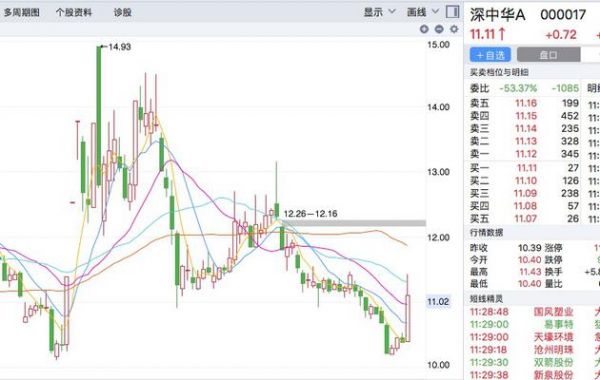Open the 双箭股份 alert entry

[553, 362]
